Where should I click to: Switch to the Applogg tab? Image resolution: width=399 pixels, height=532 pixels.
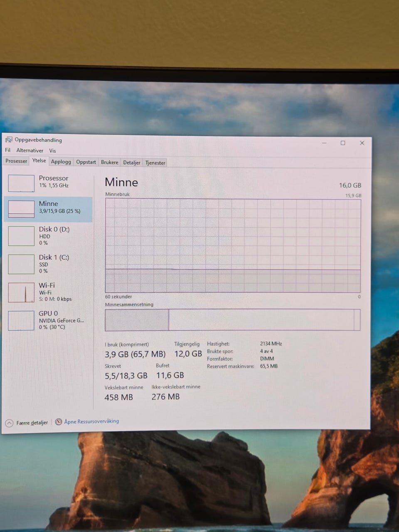click(x=61, y=162)
